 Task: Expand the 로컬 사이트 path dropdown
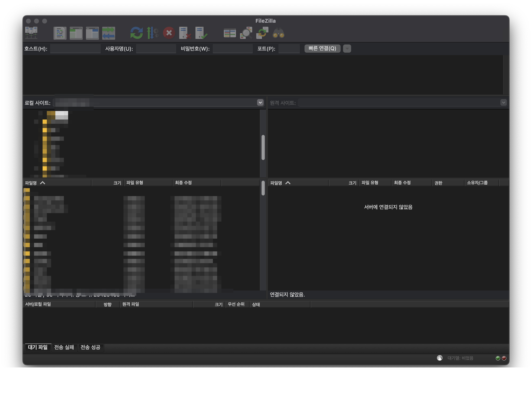pyautogui.click(x=260, y=102)
